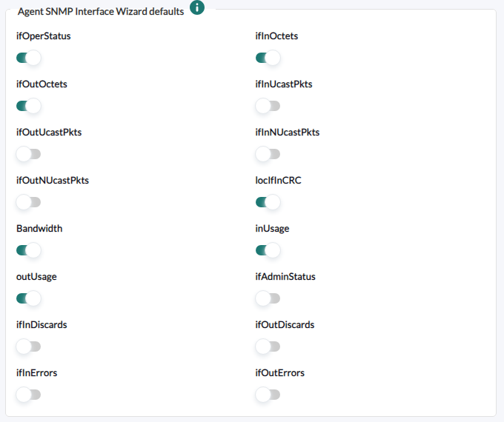The image size is (504, 422).
Task: Switch off the locIfInCRC toggle
Action: point(268,202)
